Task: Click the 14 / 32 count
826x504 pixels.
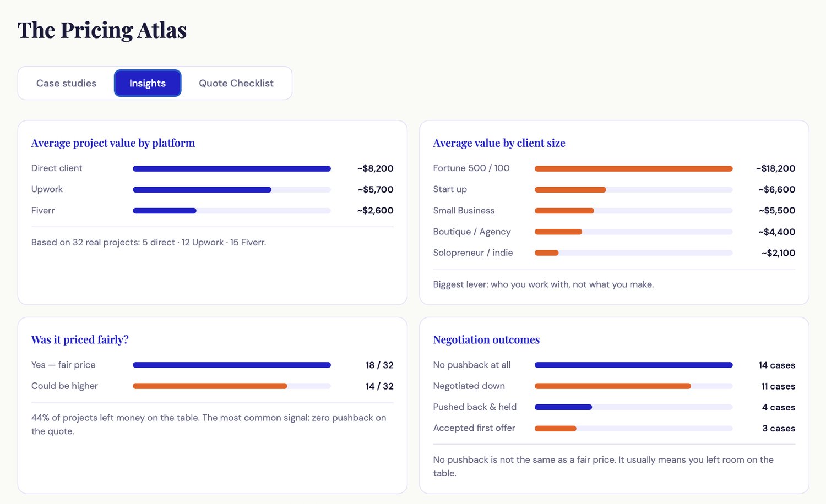Action: tap(379, 386)
